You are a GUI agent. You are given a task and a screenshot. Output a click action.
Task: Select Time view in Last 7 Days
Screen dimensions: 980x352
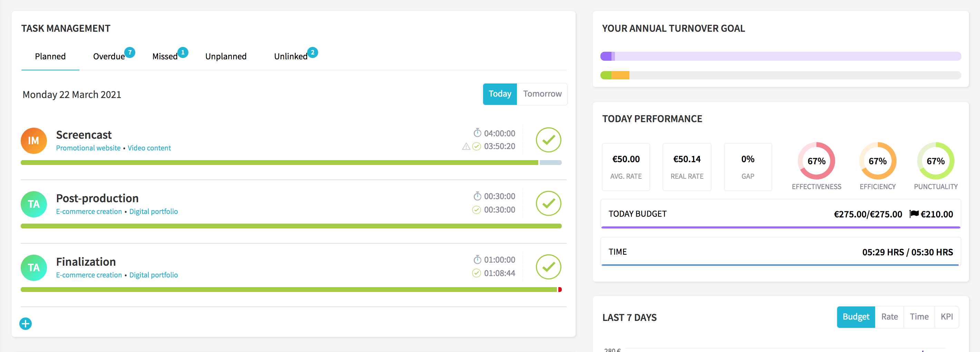(919, 317)
